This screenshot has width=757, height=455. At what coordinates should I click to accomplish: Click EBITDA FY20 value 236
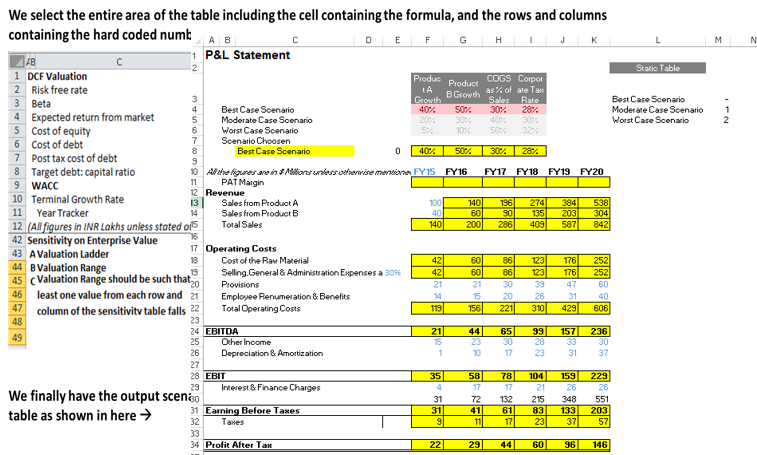(x=594, y=331)
